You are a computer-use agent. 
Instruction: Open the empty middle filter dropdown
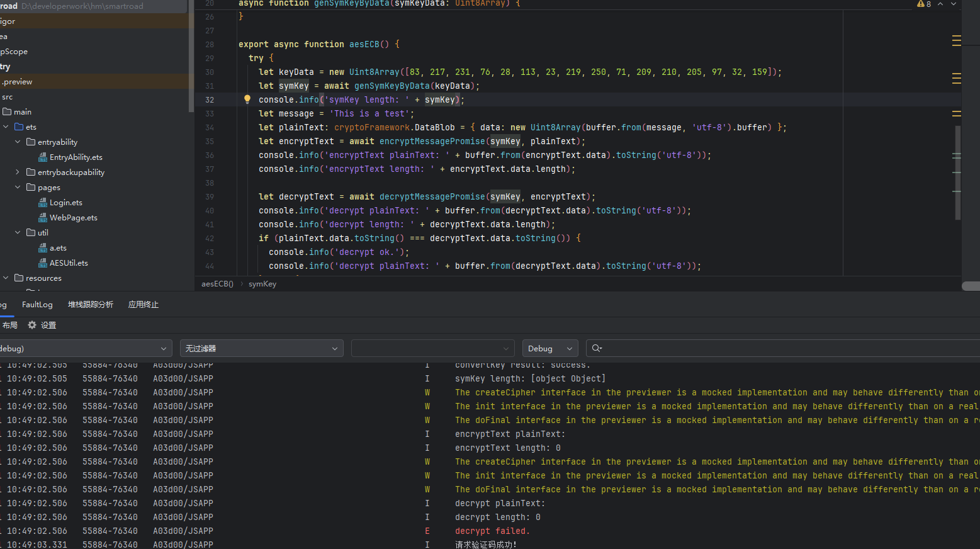433,348
